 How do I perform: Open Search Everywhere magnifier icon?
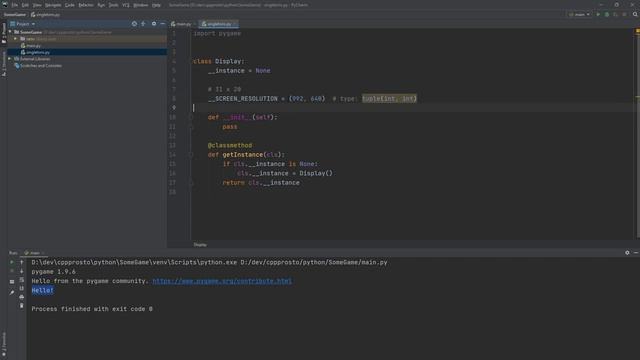[635, 15]
